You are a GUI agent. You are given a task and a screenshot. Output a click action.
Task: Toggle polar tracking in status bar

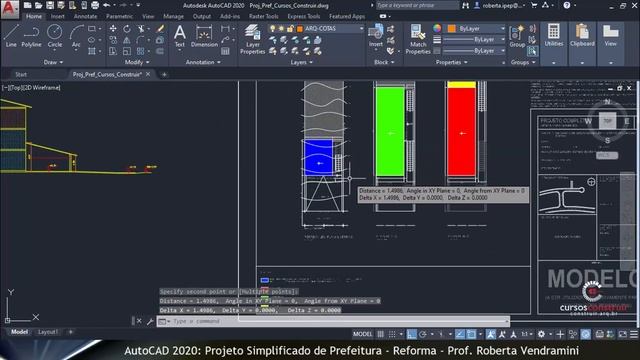coord(423,334)
